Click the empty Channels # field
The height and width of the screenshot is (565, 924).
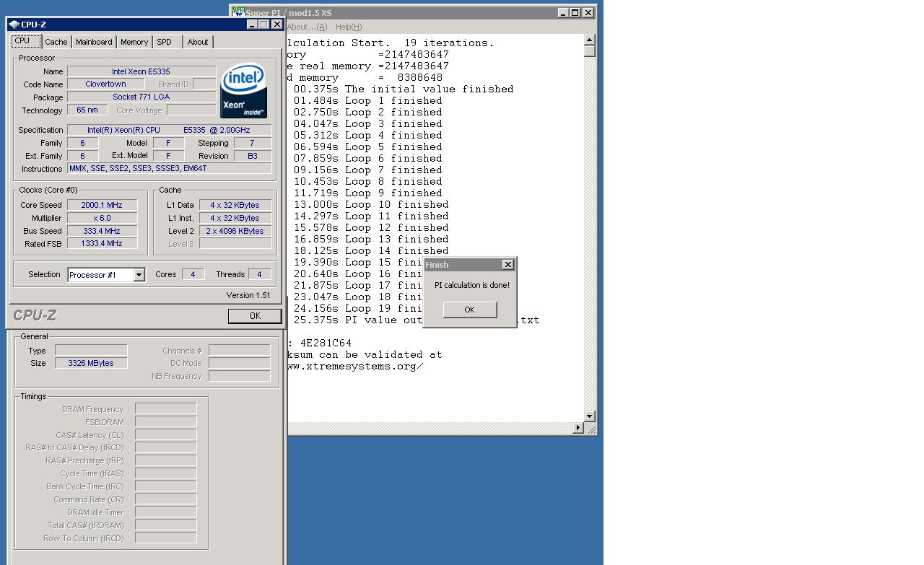tap(240, 350)
